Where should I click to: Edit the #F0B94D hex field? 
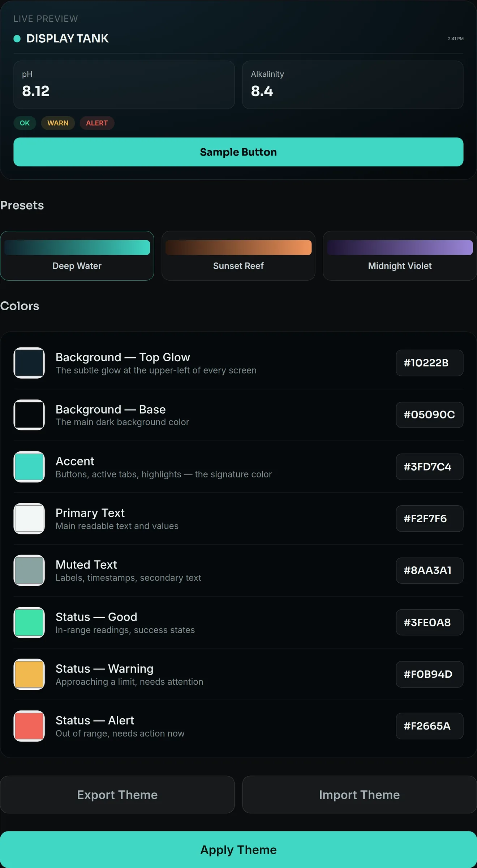point(430,674)
